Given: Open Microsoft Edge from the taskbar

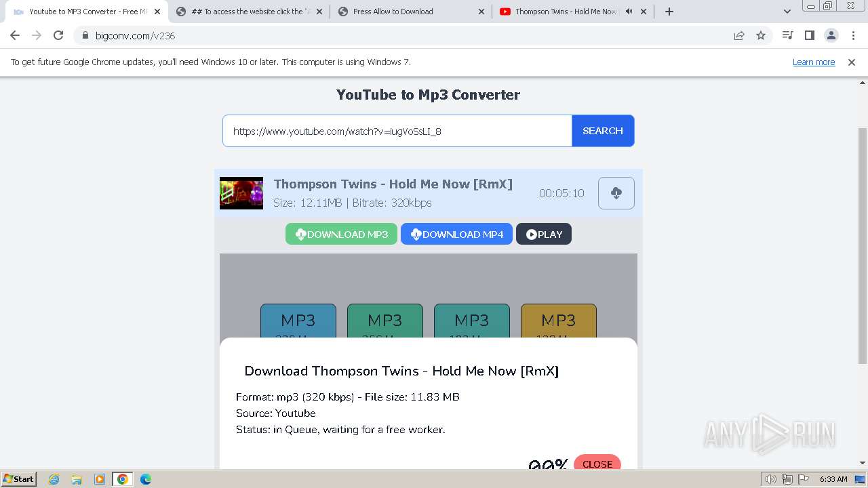Looking at the screenshot, I should pos(146,479).
